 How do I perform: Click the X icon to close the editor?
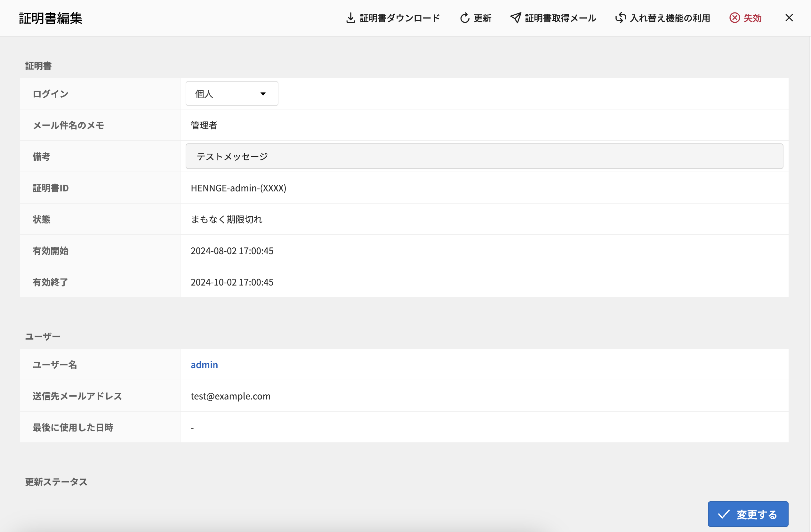coord(789,18)
